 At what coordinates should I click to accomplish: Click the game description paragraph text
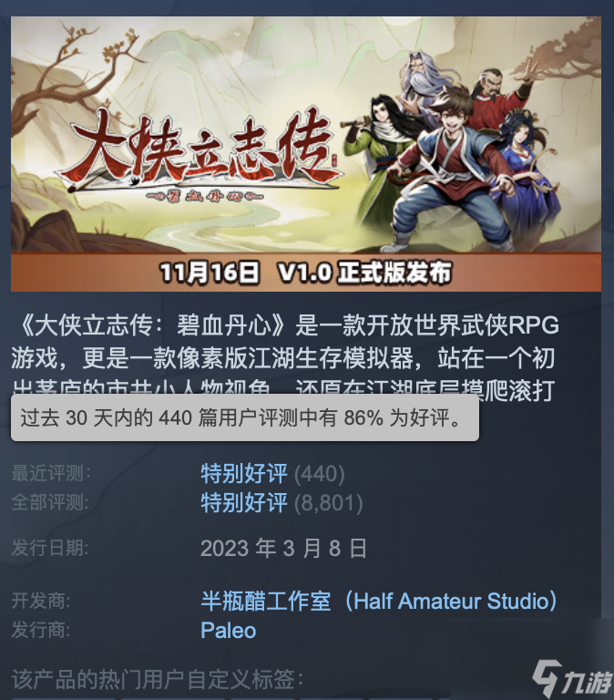(x=285, y=357)
